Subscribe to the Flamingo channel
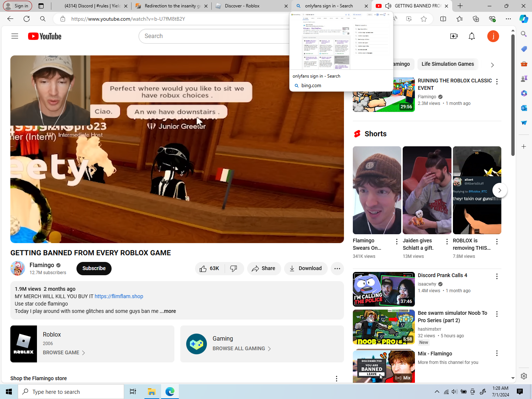Image resolution: width=532 pixels, height=399 pixels. (94, 269)
